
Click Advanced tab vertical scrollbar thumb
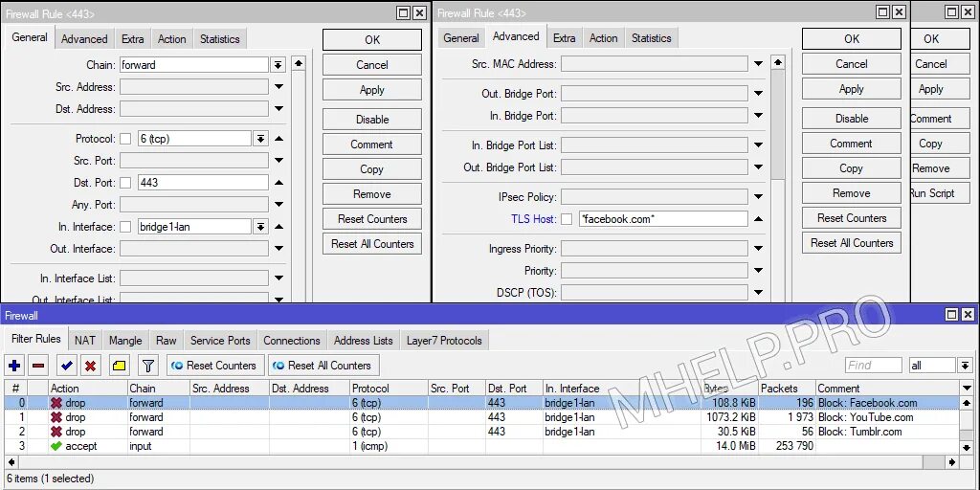click(777, 125)
